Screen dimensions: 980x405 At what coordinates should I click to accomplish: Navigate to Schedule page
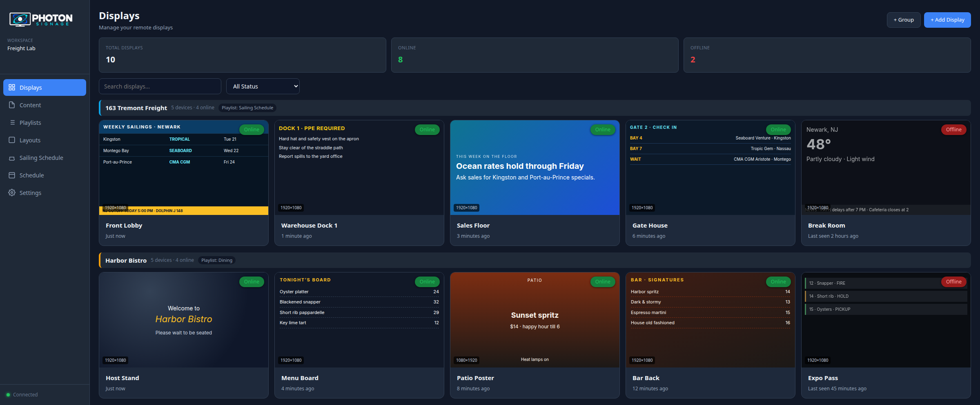[45, 175]
